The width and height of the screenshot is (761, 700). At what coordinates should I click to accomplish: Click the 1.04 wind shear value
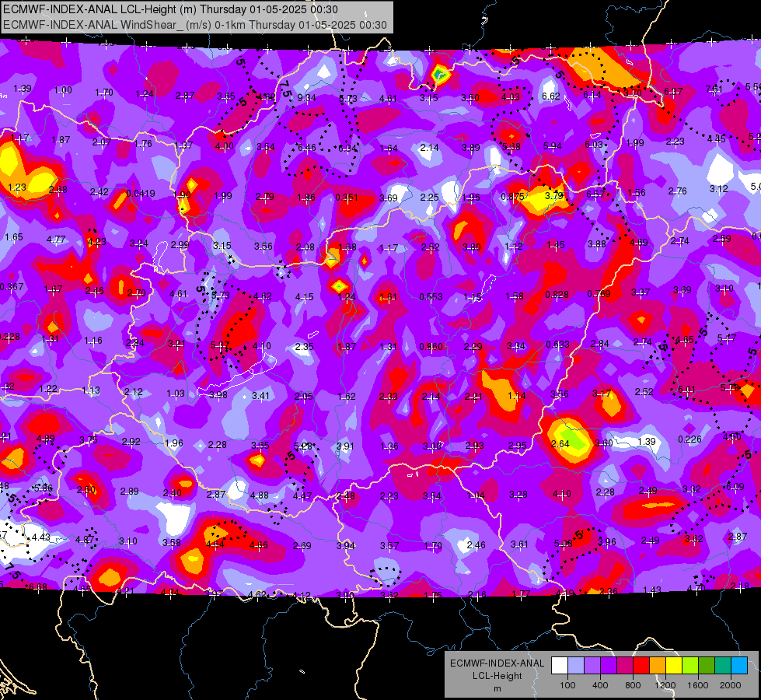[x=475, y=495]
